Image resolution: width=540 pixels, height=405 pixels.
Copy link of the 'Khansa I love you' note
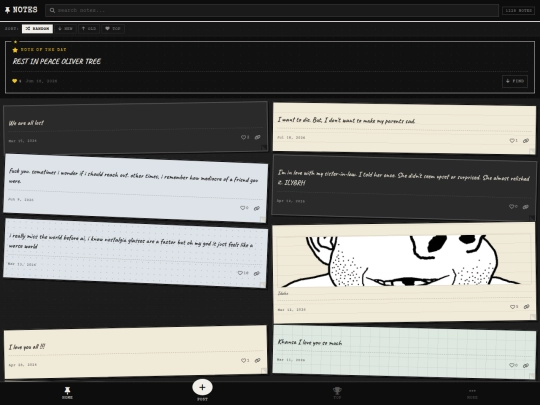[526, 365]
